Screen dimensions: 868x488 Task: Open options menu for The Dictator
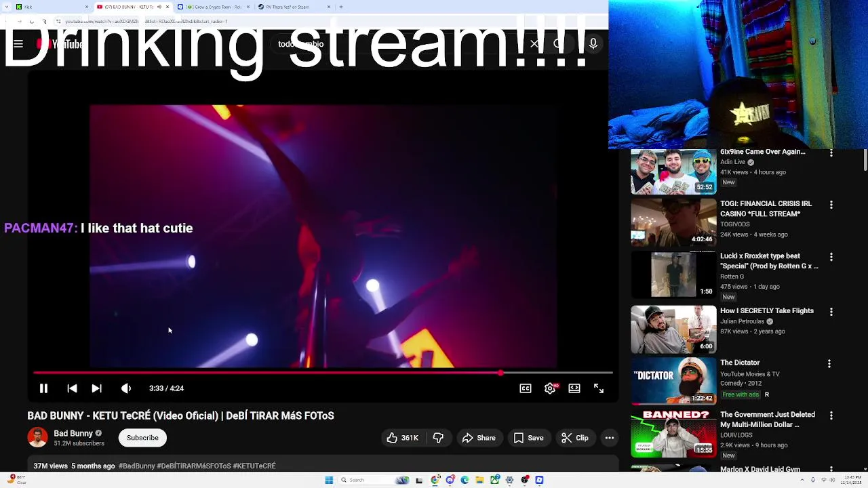829,364
